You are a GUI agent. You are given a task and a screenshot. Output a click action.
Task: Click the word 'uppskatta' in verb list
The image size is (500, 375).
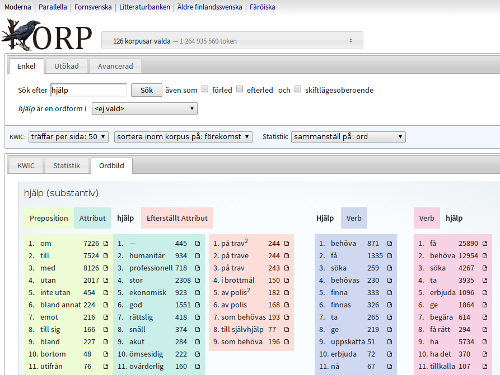(x=348, y=342)
